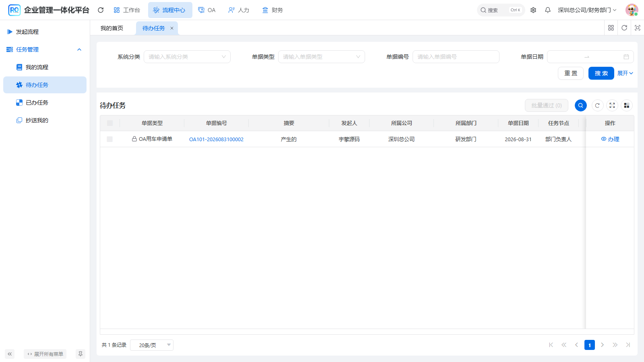
Task: Open 深圳总公司/财务部门 organization dropdown
Action: pyautogui.click(x=587, y=10)
